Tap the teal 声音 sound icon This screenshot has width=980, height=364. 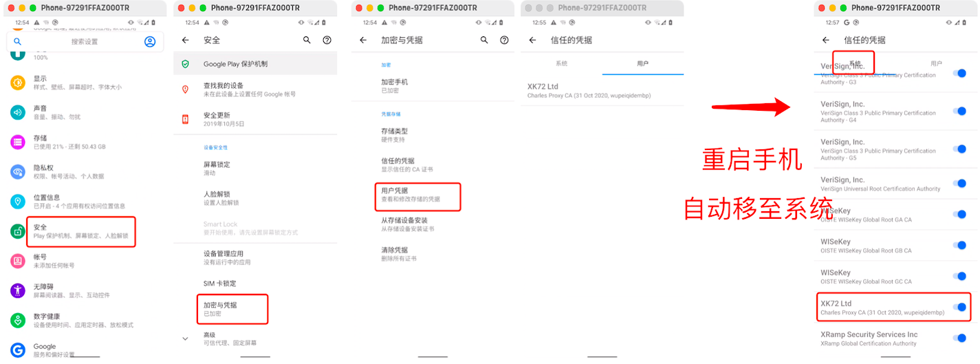point(18,112)
